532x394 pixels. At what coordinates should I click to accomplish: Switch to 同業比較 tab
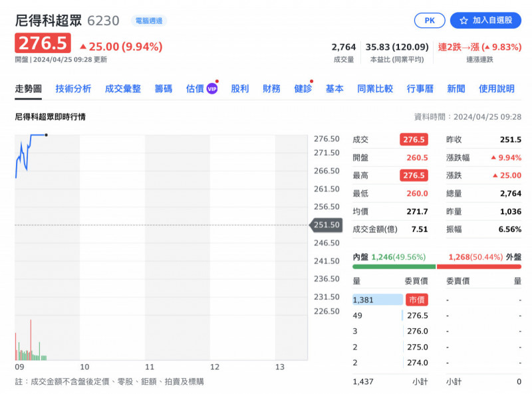(375, 89)
